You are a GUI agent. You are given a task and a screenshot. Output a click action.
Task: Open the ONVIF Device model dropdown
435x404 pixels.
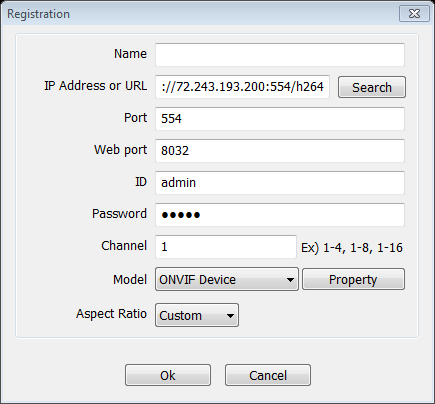tap(227, 279)
